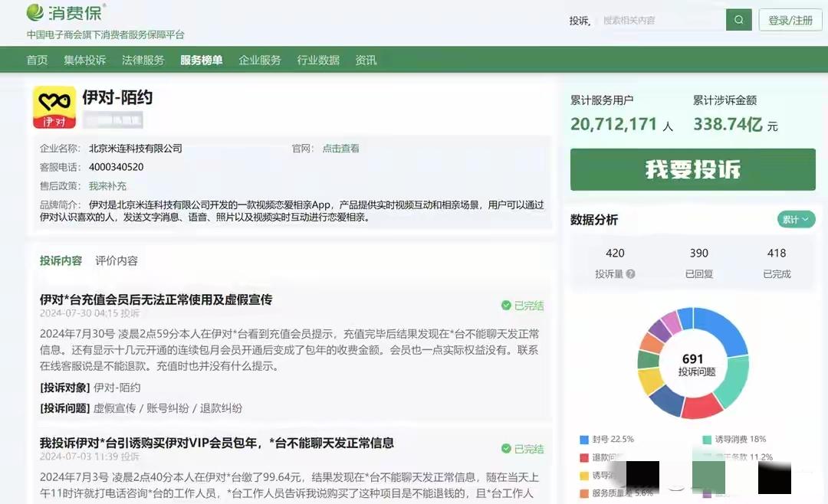Click 虚假宣传 / 账号纠纷 / 退款纠纷 issue tags
The width and height of the screenshot is (828, 504).
point(168,408)
